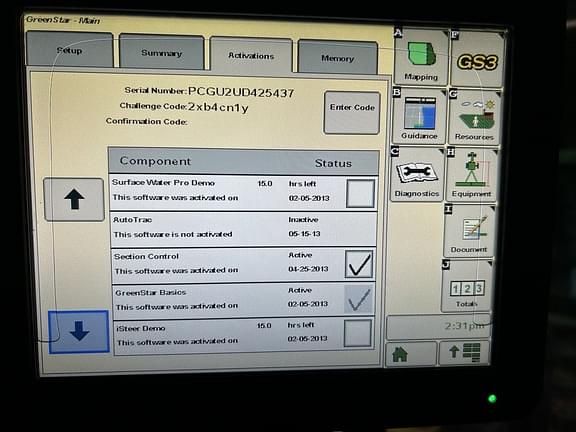The width and height of the screenshot is (576, 432).
Task: Click the Status column header
Action: point(333,163)
